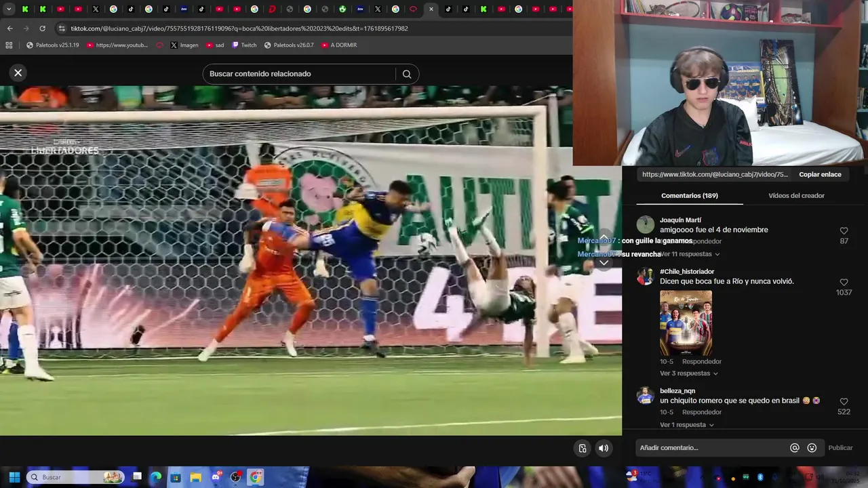The height and width of the screenshot is (488, 868).
Task: Switch to Videos del creador tab
Action: 796,195
